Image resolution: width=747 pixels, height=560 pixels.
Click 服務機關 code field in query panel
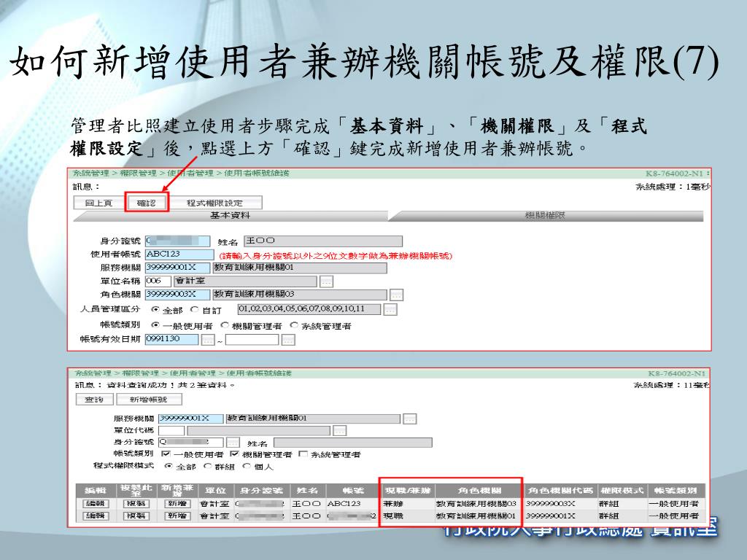[x=190, y=419]
